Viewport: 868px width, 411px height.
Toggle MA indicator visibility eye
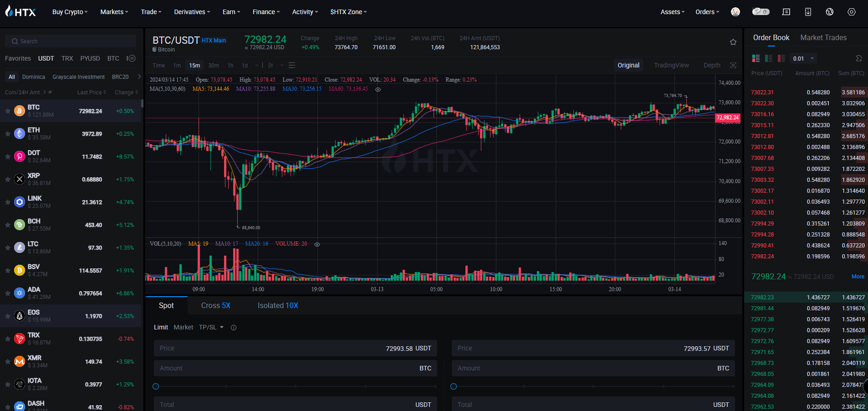pos(378,89)
